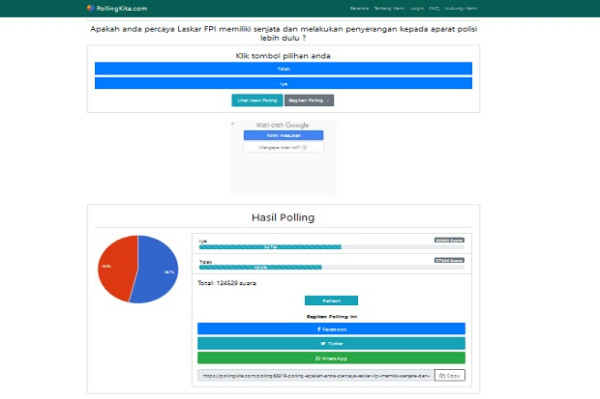The image size is (600, 399).
Task: Click the Klik tombol pilihan anda text
Action: pos(283,56)
